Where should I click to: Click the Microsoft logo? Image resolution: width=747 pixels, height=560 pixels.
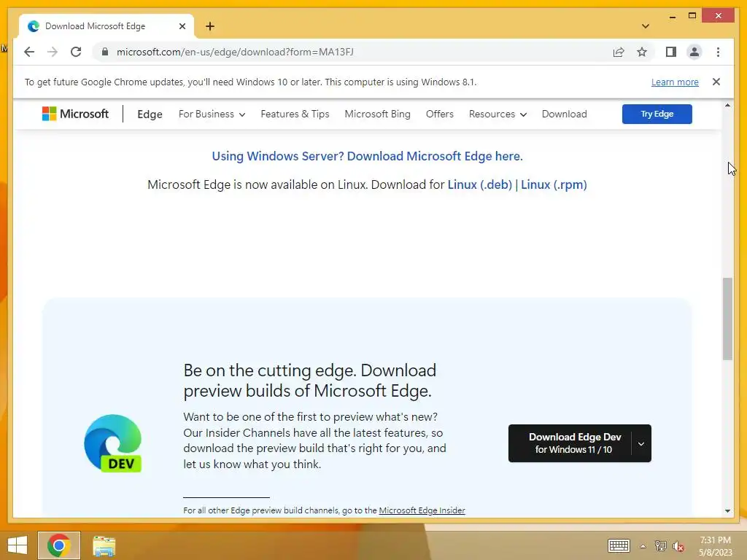coord(75,114)
